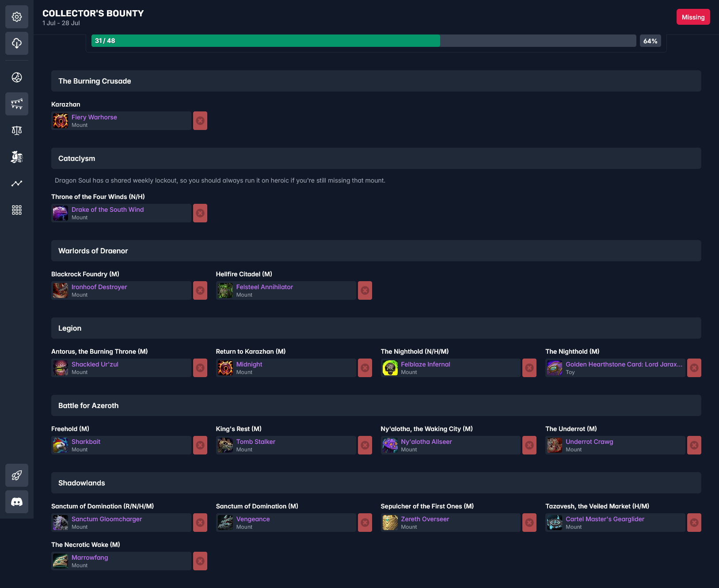Click the Ny'alotha Allseer mount icon
Viewport: 719px width, 588px height.
coord(390,445)
